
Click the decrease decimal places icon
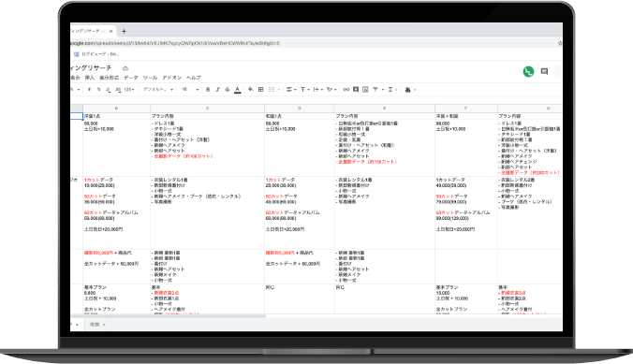coord(109,90)
